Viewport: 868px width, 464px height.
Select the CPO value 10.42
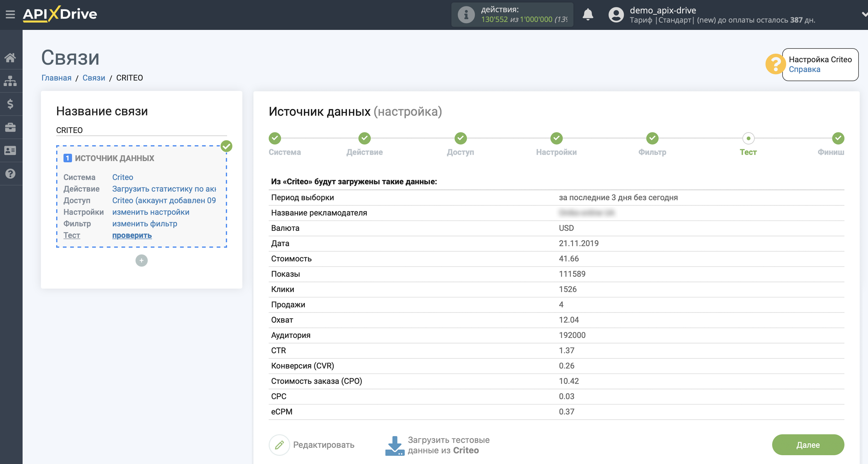tap(569, 381)
